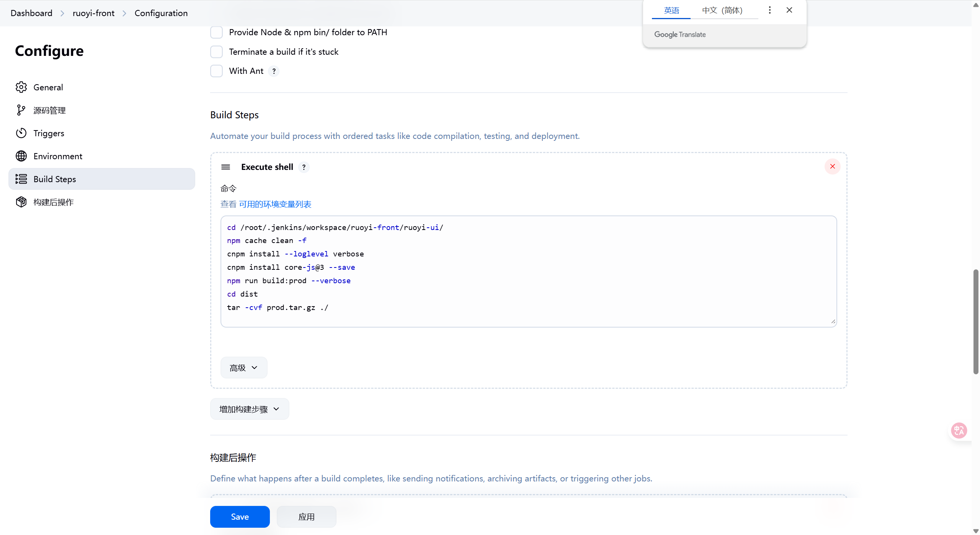Open the 增加构建步骤 dropdown
The width and height of the screenshot is (980, 535).
pos(249,409)
